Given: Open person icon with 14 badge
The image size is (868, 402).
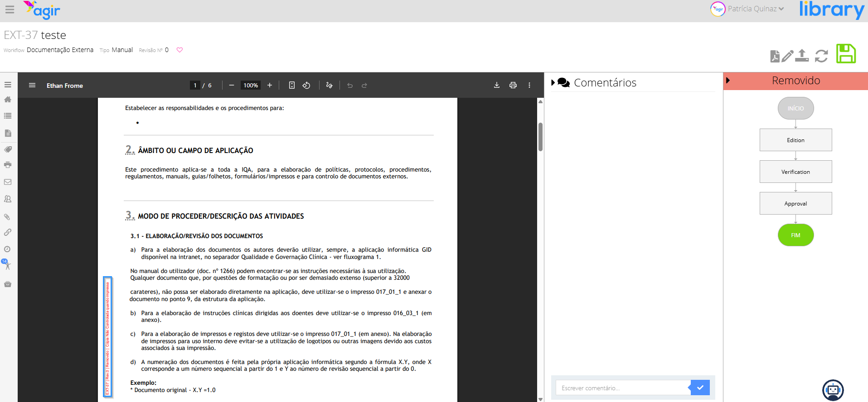Looking at the screenshot, I should 7,265.
